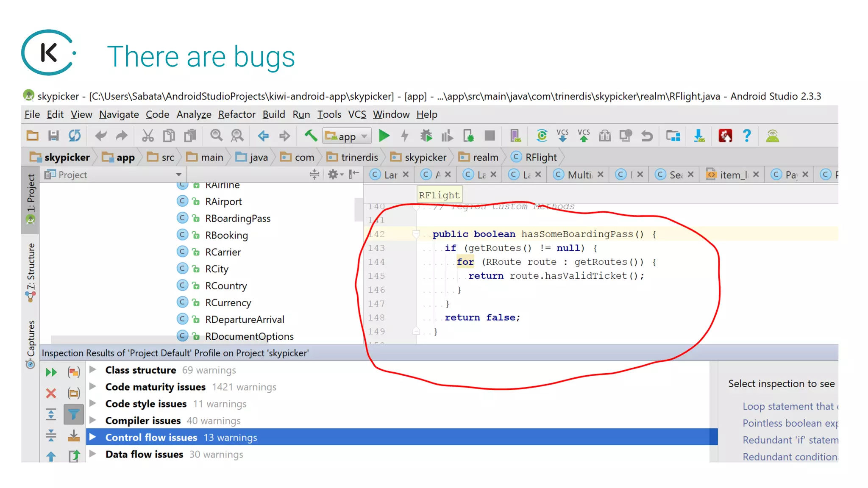Click the Expand All icon in inspection panel
The height and width of the screenshot is (488, 868).
coord(51,414)
